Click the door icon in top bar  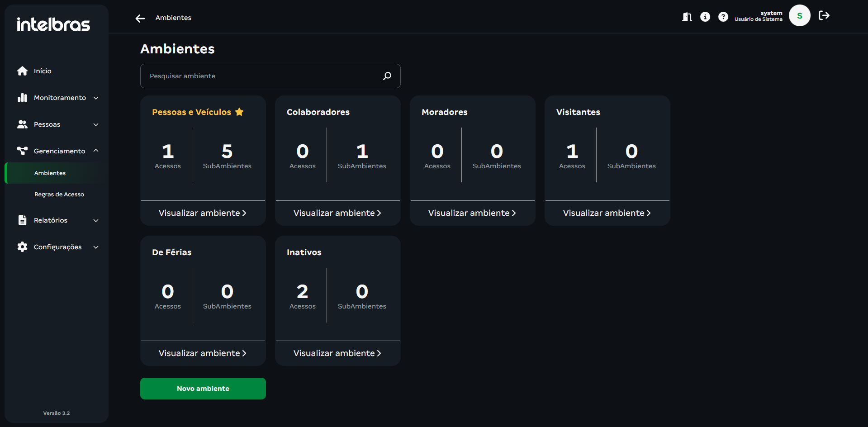pyautogui.click(x=687, y=17)
